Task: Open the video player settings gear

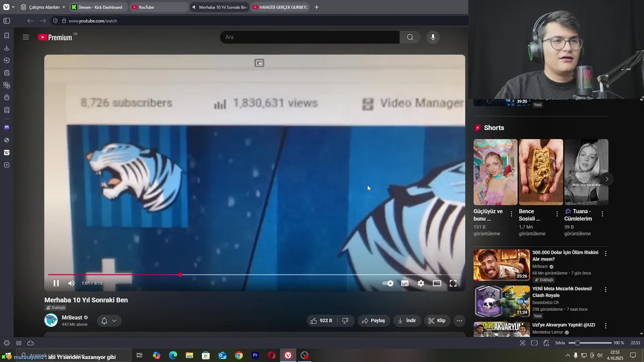Action: [421, 283]
